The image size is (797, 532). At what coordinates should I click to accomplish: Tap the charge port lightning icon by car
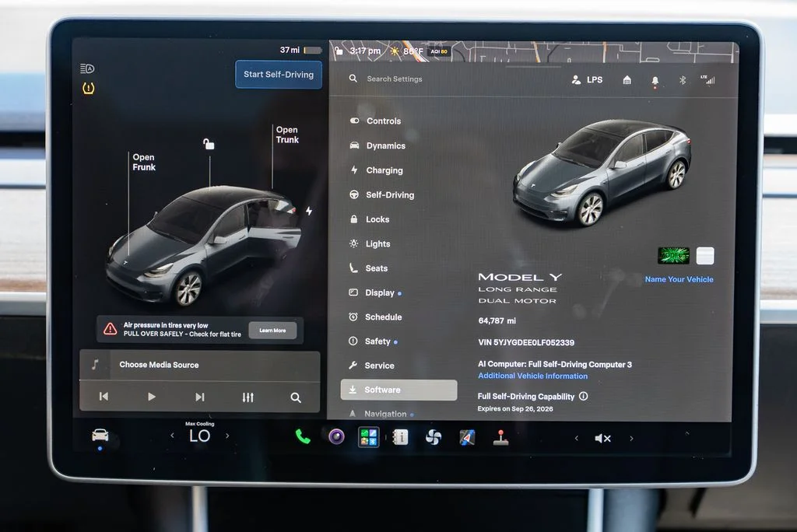pos(309,211)
